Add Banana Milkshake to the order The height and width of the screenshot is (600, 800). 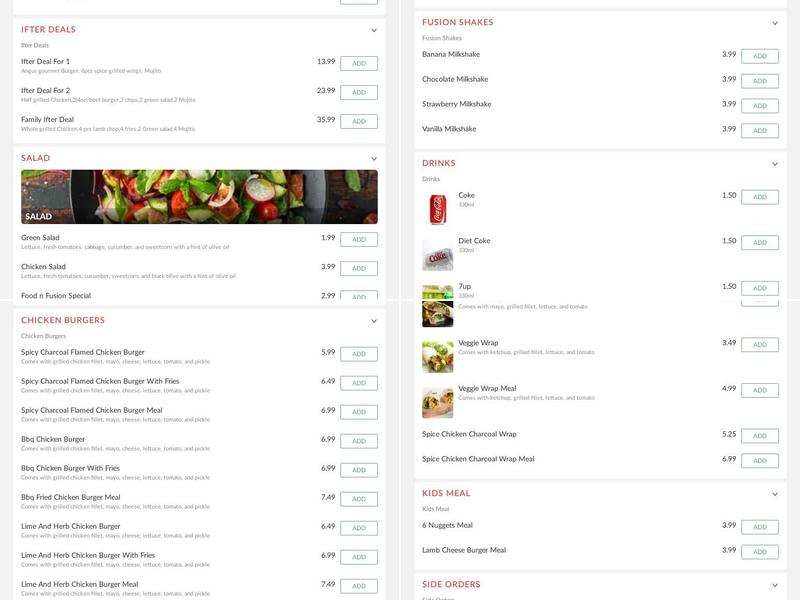click(762, 55)
